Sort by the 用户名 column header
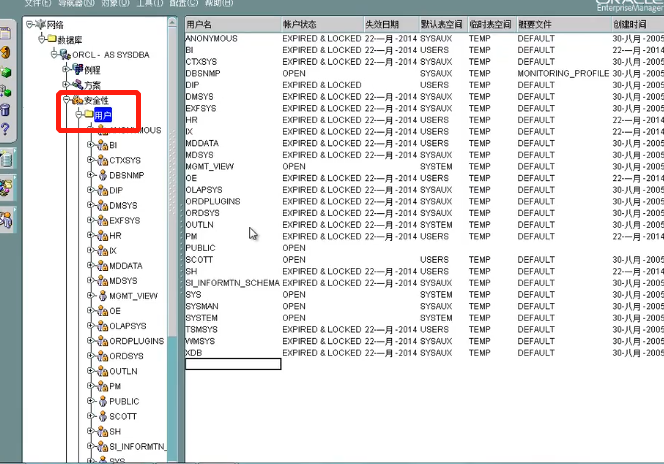The width and height of the screenshot is (664, 464). tap(233, 25)
